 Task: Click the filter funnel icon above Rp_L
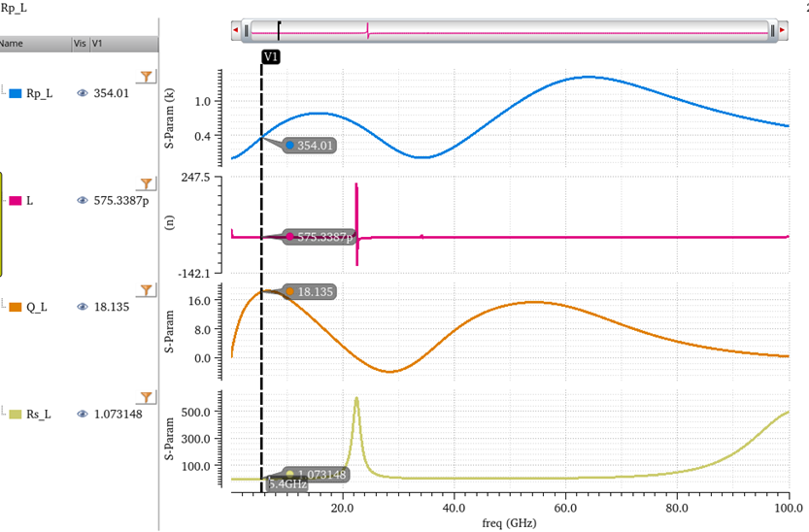coord(146,76)
